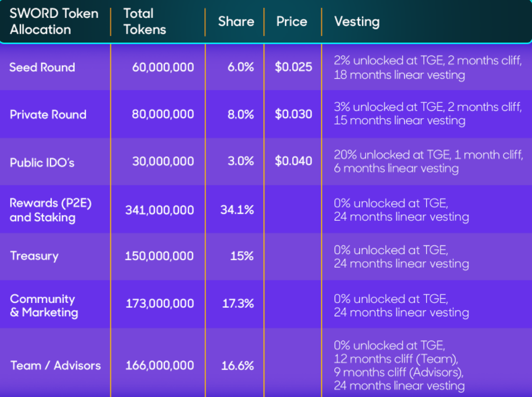This screenshot has height=397, width=532.
Task: Click the Seed Round row label
Action: point(42,67)
